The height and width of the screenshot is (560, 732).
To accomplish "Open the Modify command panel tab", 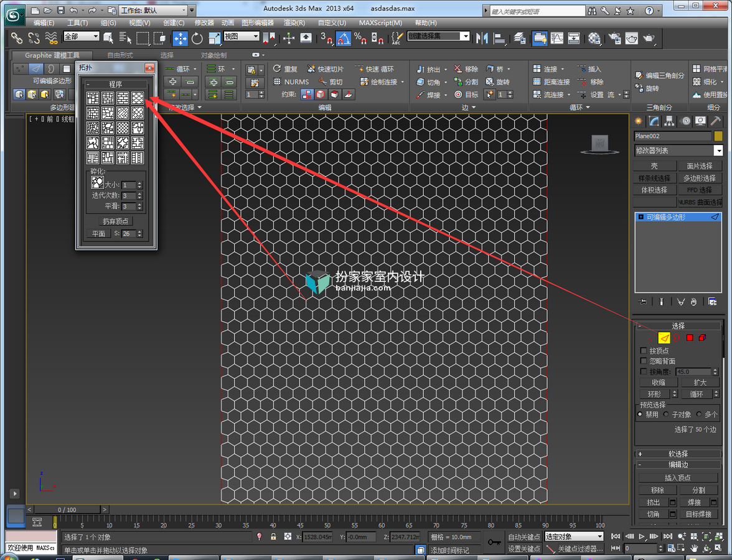I will pyautogui.click(x=654, y=121).
